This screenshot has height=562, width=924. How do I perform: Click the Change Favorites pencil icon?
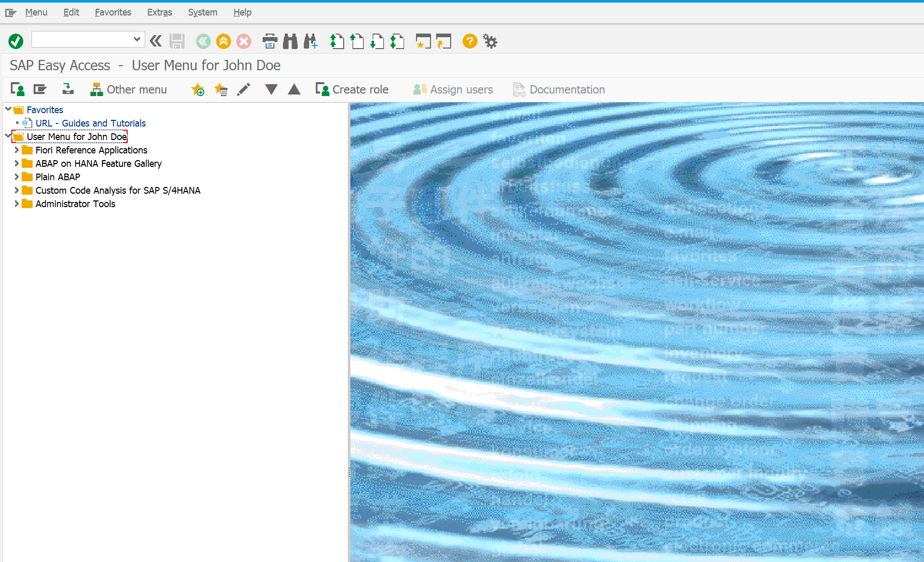click(243, 89)
